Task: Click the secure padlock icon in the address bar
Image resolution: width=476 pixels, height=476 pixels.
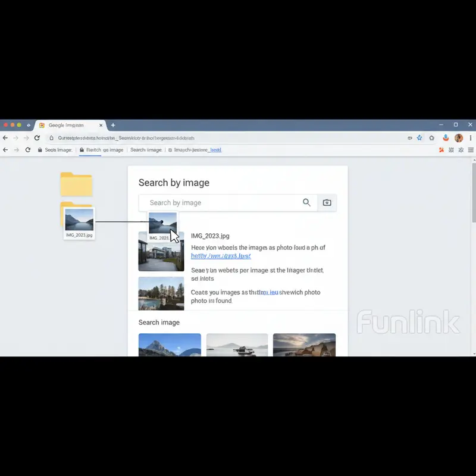Action: click(52, 137)
